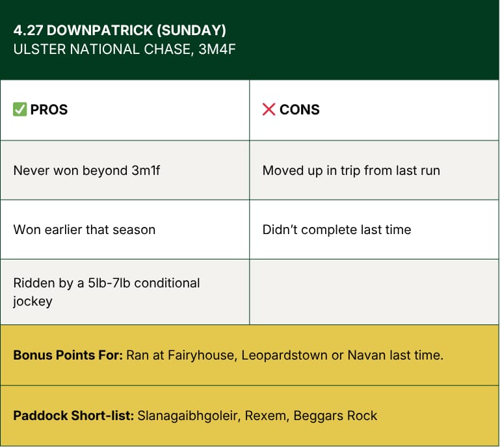500x448 pixels.
Task: Select 'Moved up in trip from last run'
Action: point(351,170)
